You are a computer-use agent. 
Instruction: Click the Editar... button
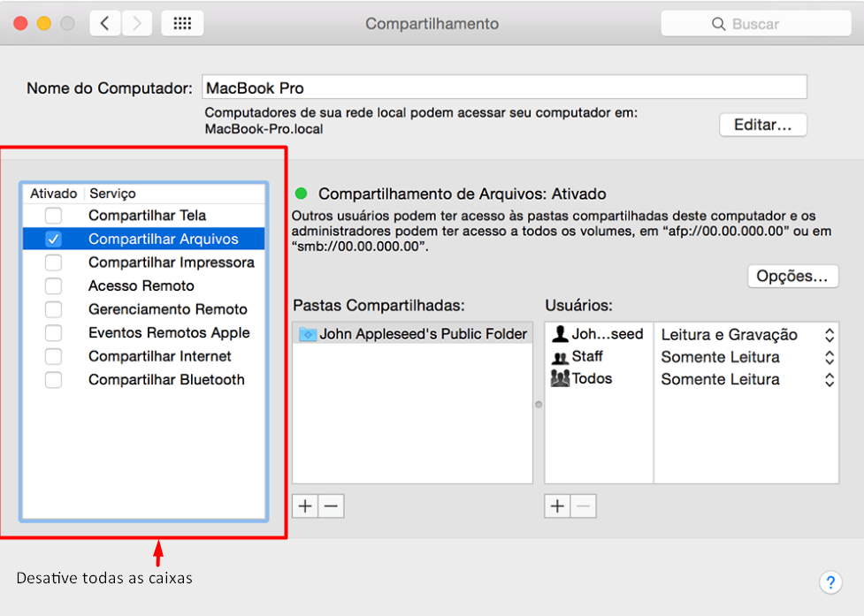[763, 125]
